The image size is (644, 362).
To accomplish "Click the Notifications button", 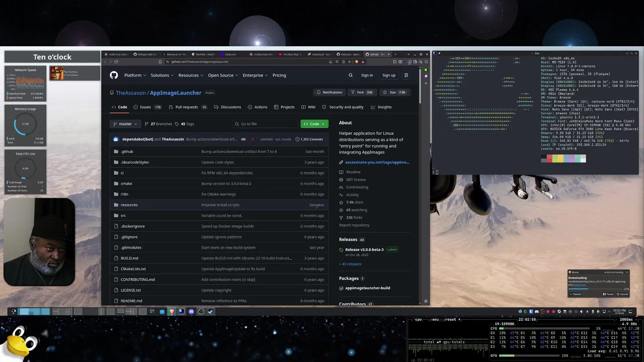I will tap(329, 93).
